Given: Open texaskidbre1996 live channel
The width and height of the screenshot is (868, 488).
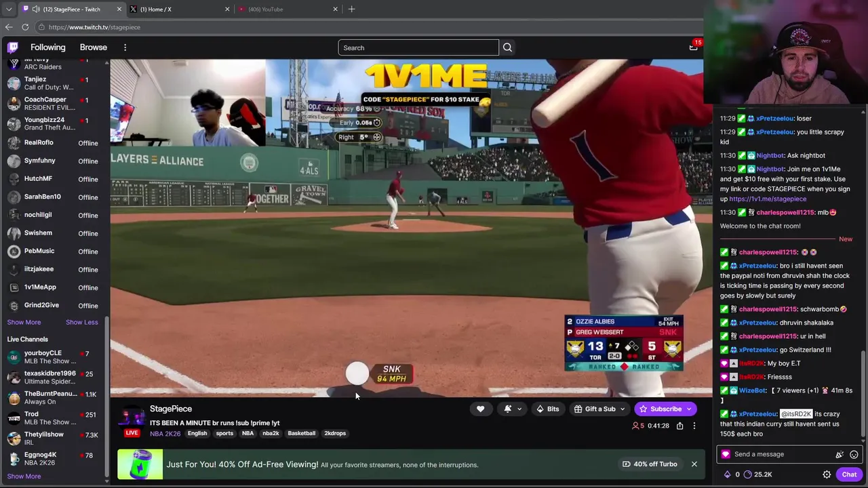Looking at the screenshot, I should (x=54, y=378).
